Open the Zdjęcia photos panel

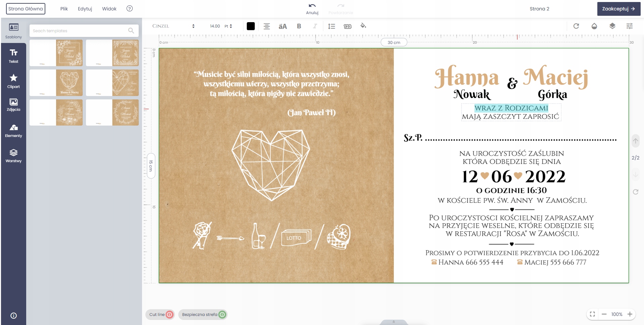[13, 105]
